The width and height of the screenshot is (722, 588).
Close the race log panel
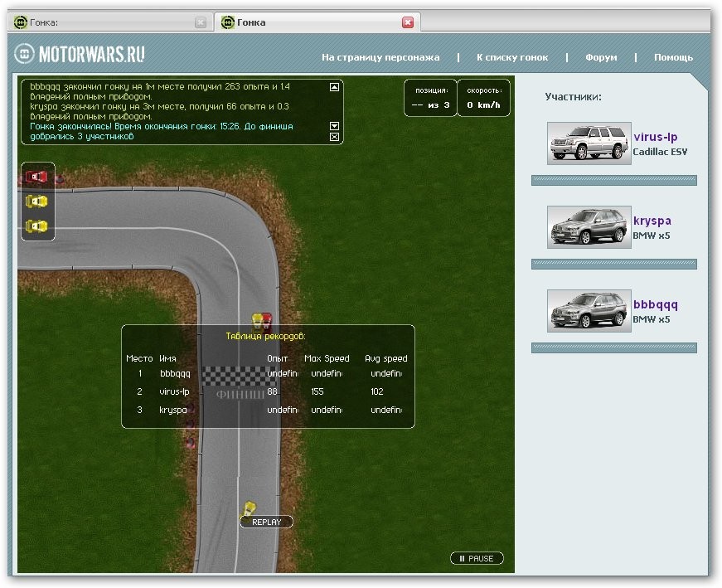(x=335, y=137)
